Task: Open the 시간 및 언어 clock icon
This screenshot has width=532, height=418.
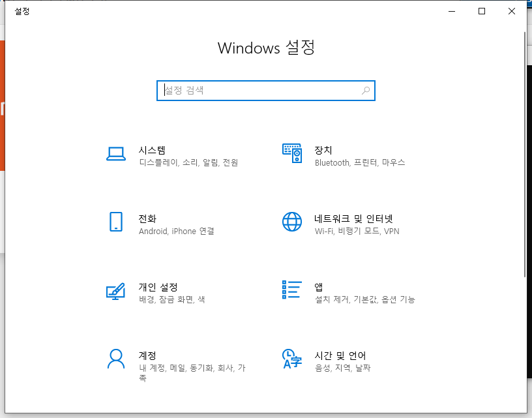Action: click(x=292, y=359)
